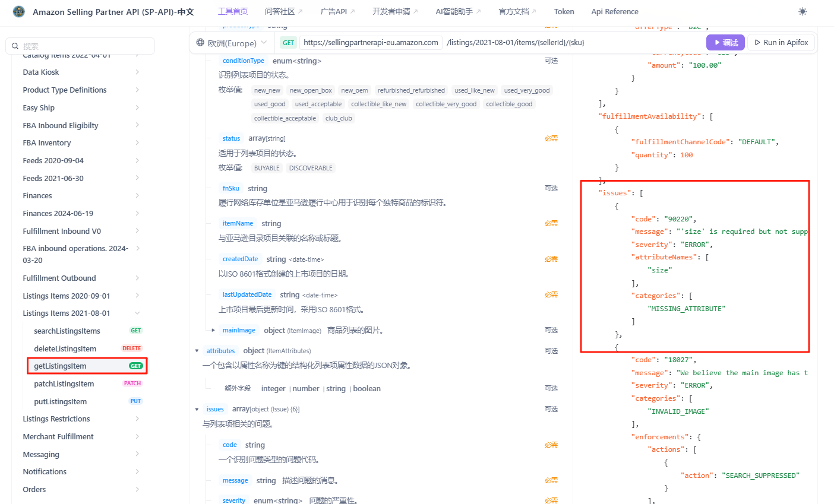Open the 欧洲(Europe) region dropdown
The image size is (834, 504).
coord(232,43)
